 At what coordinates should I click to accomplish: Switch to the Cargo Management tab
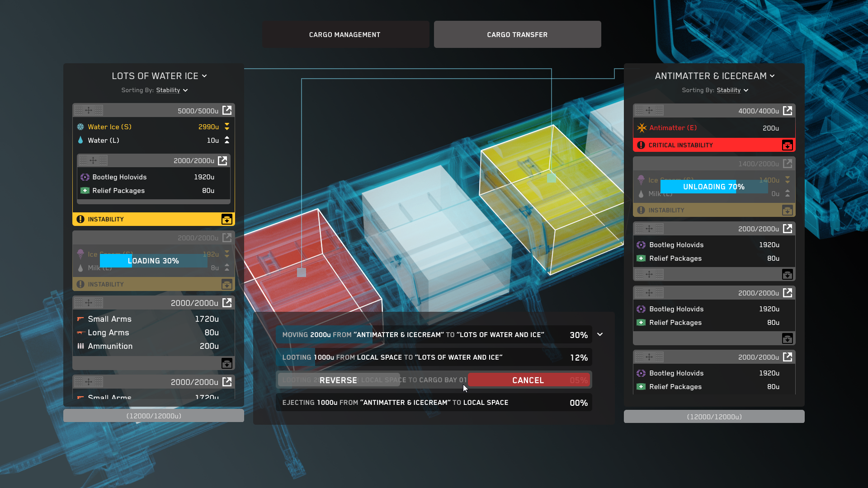[345, 34]
